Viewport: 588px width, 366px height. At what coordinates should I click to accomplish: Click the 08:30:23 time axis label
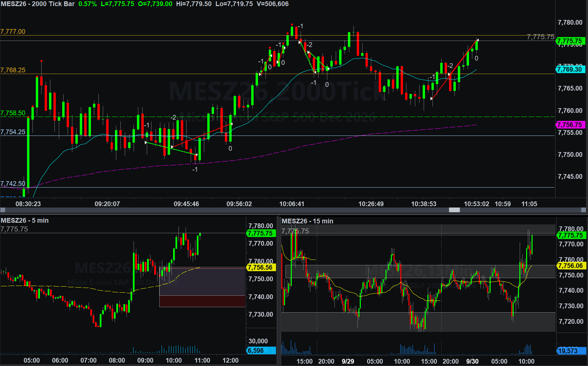point(28,204)
